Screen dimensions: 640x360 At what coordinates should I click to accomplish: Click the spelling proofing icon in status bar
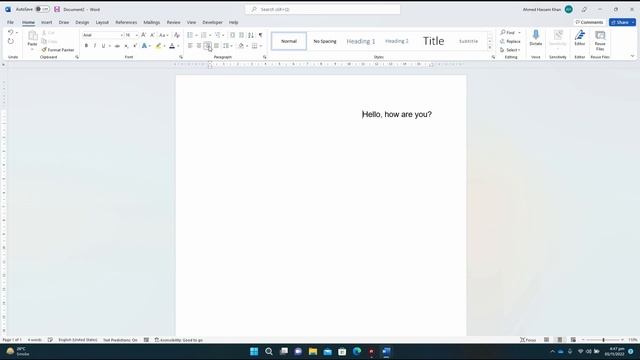[x=50, y=340]
